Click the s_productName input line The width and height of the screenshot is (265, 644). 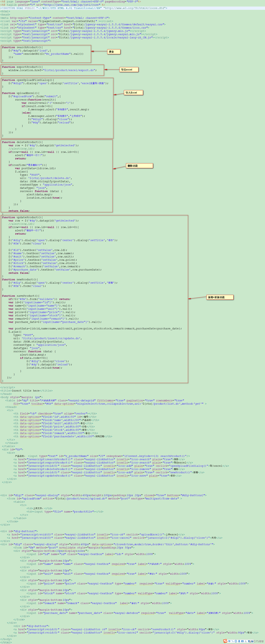(x=102, y=456)
